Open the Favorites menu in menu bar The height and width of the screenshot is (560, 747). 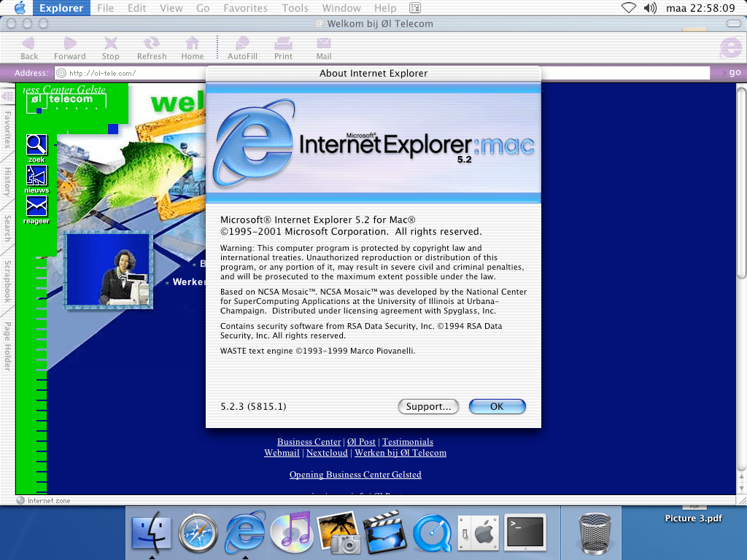pos(245,8)
